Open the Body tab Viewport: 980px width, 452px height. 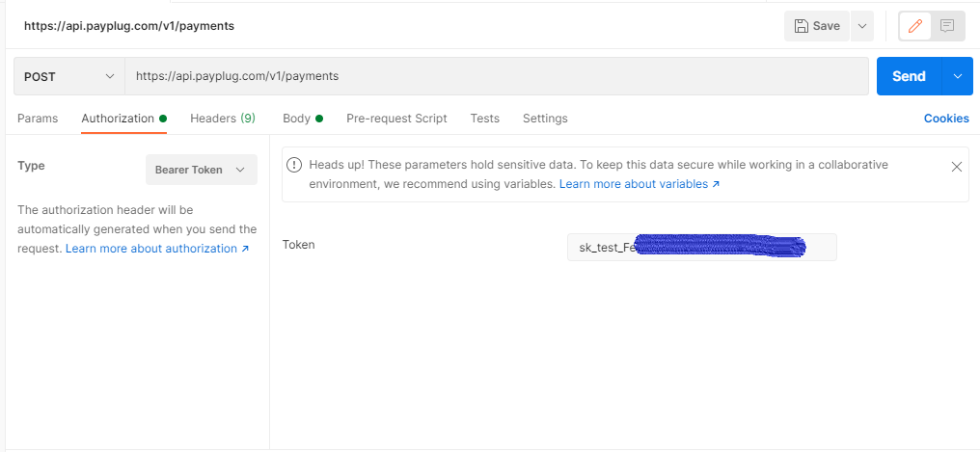tap(303, 118)
